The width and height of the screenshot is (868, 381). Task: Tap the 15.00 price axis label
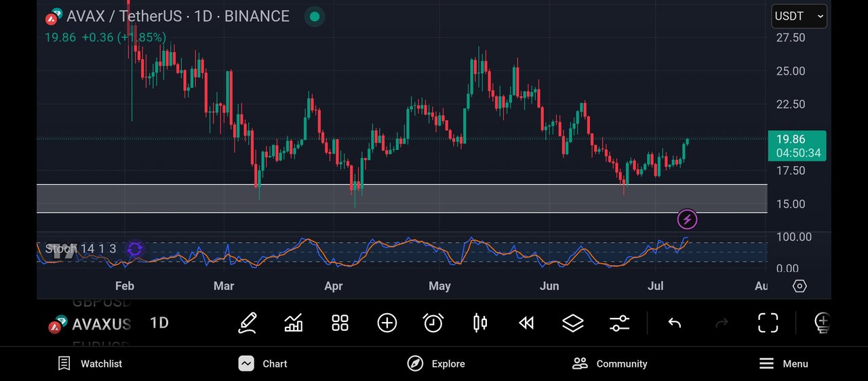pos(791,204)
